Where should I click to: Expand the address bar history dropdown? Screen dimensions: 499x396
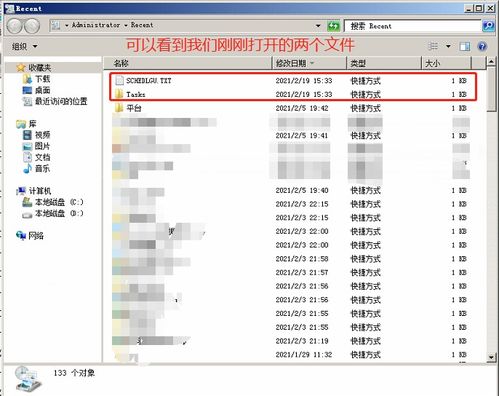[318, 26]
